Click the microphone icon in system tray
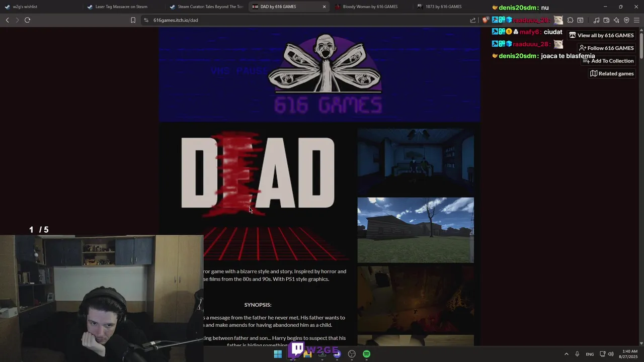644x362 pixels. (x=577, y=354)
